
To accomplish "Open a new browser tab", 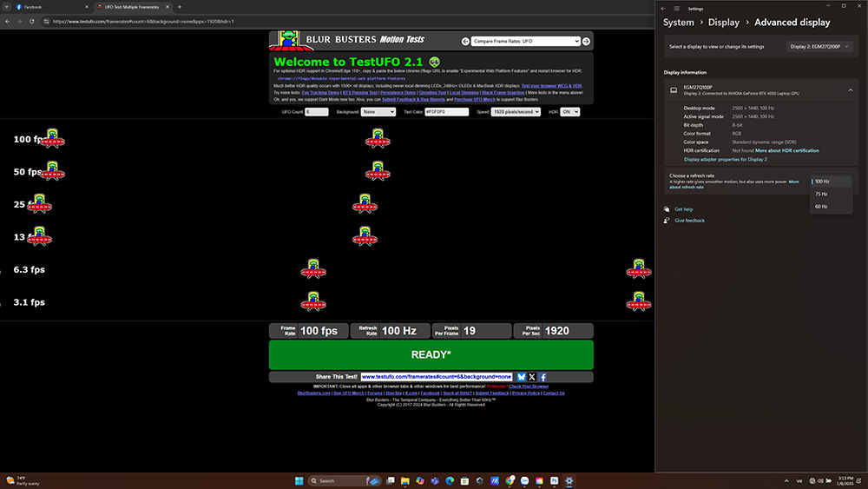I will (180, 7).
